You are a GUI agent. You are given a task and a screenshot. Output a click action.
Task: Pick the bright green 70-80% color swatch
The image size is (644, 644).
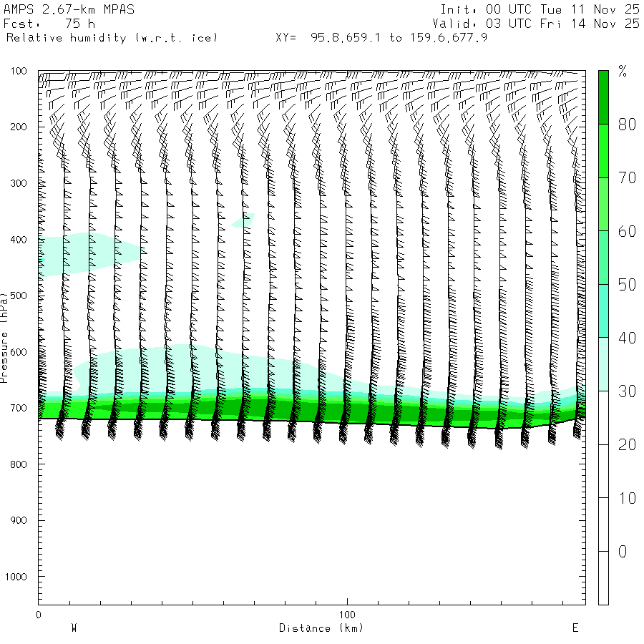[603, 151]
